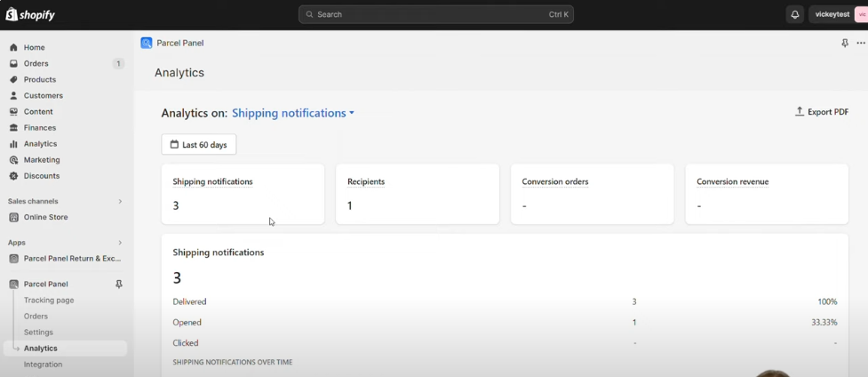Screen dimensions: 868x377
Task: Pin the app using header pin icon
Action: pos(845,43)
